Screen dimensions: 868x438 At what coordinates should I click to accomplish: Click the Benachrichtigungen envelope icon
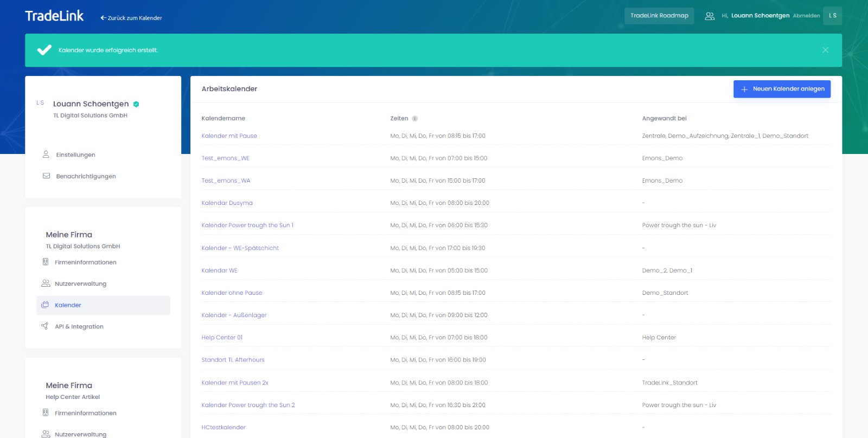46,176
